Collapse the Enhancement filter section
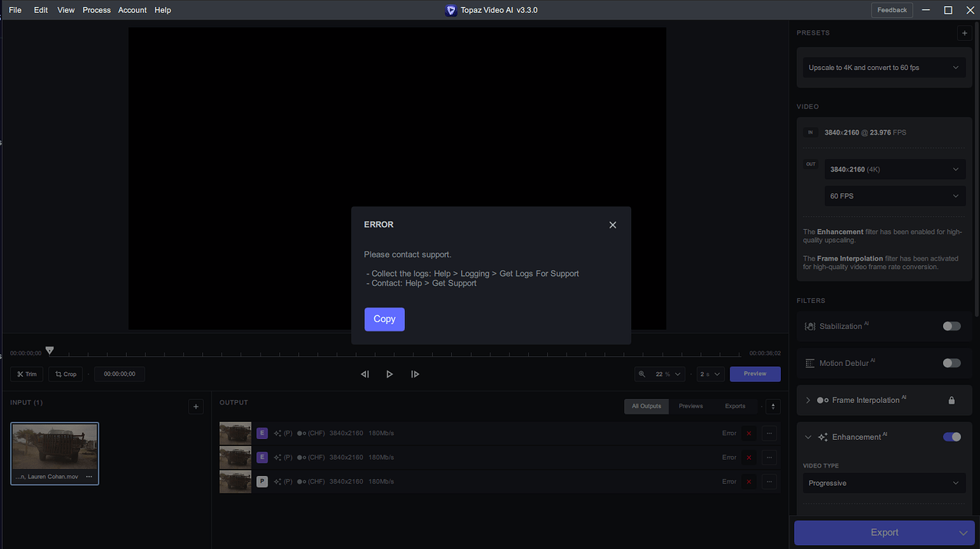Image resolution: width=980 pixels, height=549 pixels. (808, 437)
